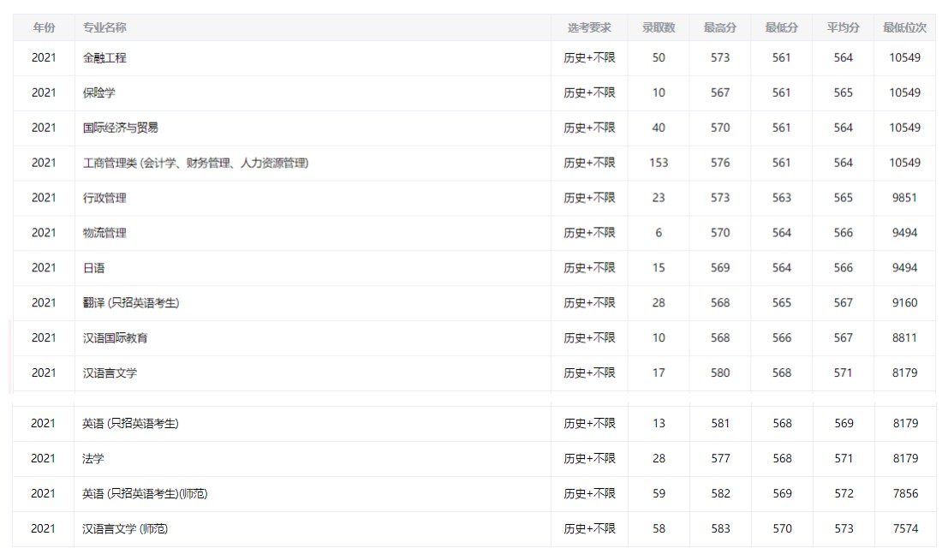
Task: Select the 法学 major entry
Action: tap(93, 458)
